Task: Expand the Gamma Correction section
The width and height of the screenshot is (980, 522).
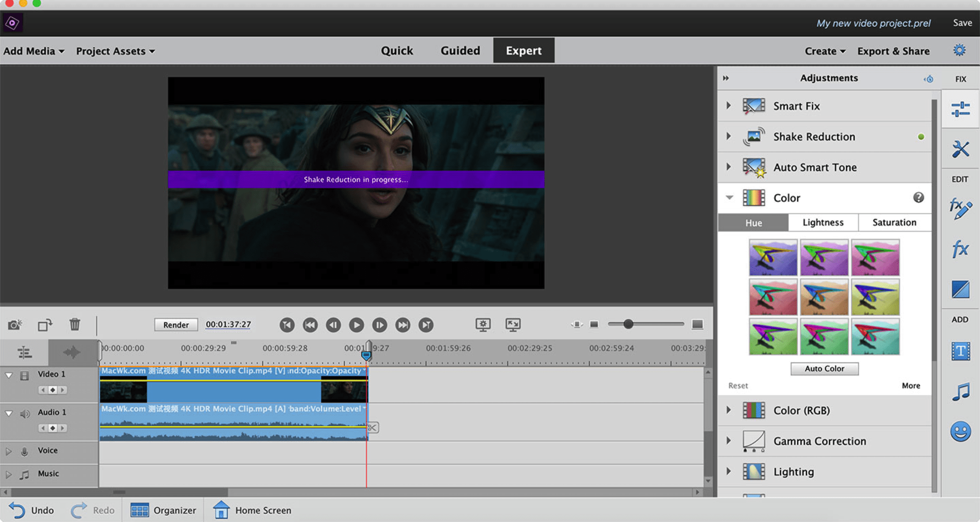Action: pos(729,441)
